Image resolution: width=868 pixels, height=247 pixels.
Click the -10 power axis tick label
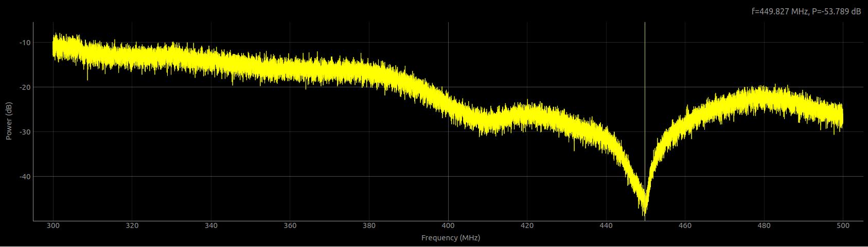pyautogui.click(x=25, y=43)
